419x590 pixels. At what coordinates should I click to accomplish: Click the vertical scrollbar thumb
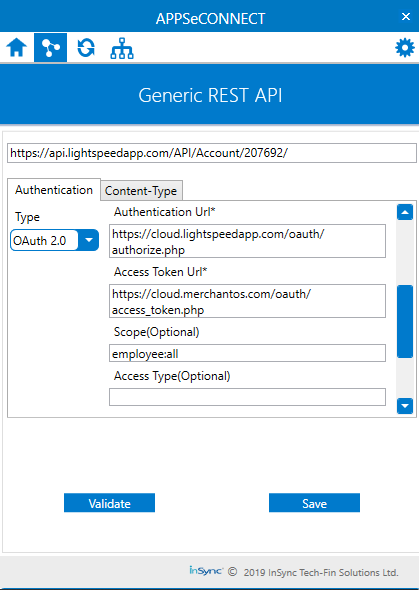(405, 321)
